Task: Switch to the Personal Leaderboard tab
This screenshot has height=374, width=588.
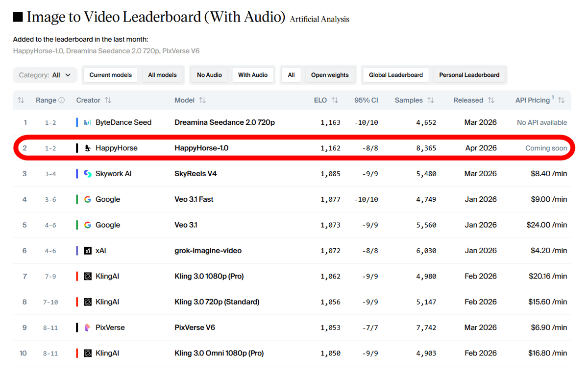Action: coord(469,75)
